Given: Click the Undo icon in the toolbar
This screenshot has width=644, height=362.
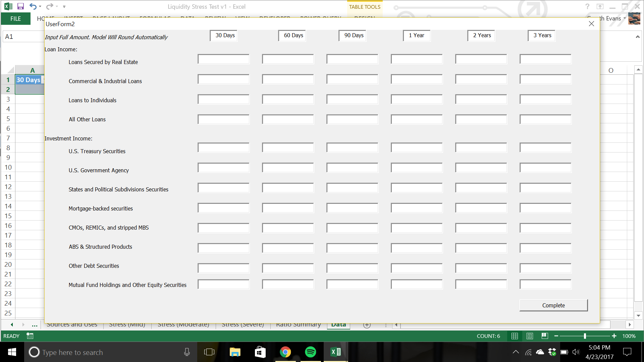Looking at the screenshot, I should tap(33, 6).
